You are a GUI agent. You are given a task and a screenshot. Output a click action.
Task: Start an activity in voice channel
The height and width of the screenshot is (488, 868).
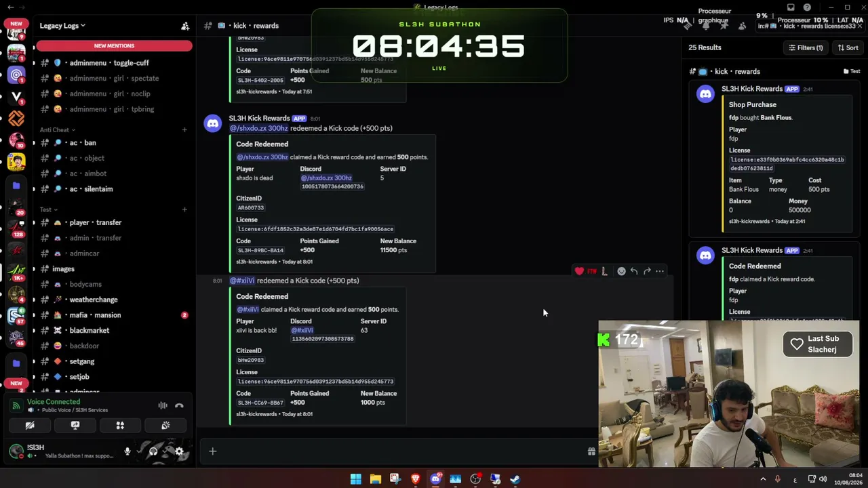click(x=120, y=426)
